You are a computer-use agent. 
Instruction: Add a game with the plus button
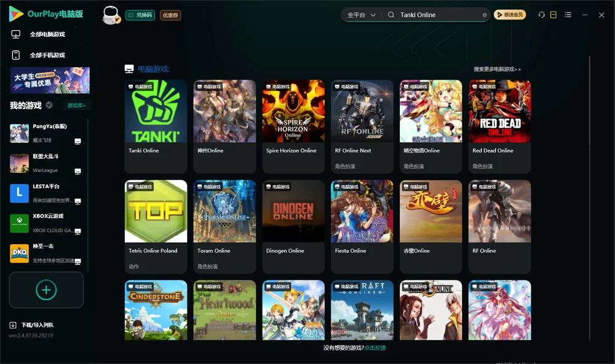tap(46, 290)
